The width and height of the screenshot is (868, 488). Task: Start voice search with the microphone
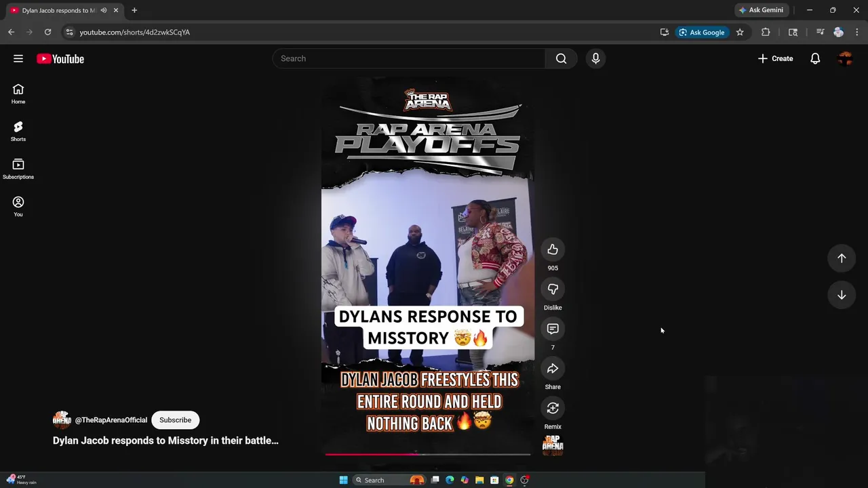point(595,58)
